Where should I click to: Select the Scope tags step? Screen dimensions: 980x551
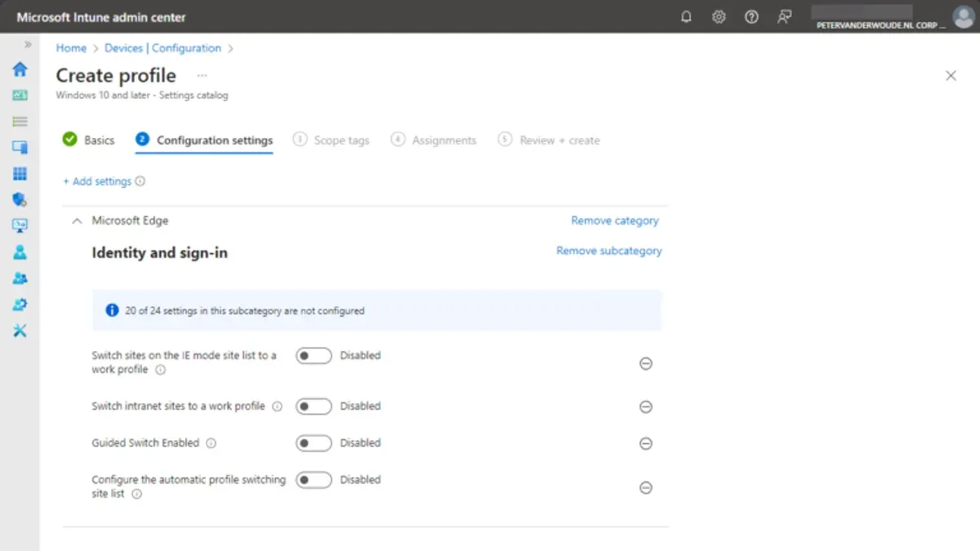tap(331, 140)
